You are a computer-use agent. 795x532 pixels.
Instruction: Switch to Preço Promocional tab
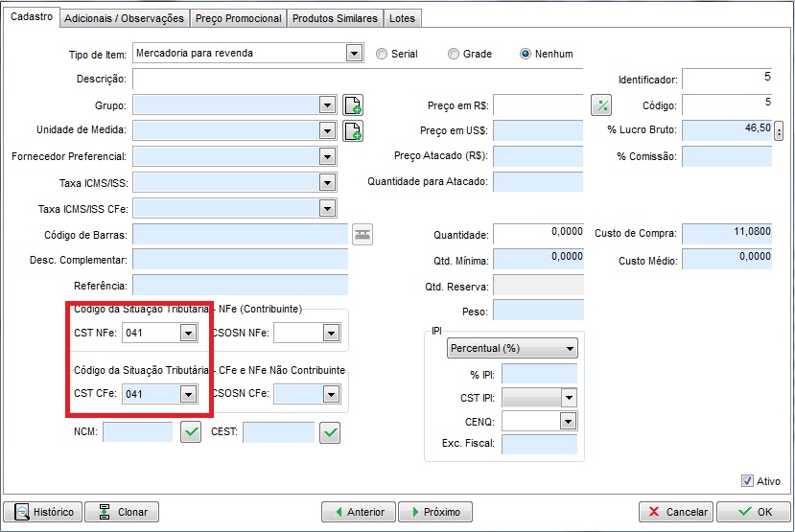pos(238,18)
